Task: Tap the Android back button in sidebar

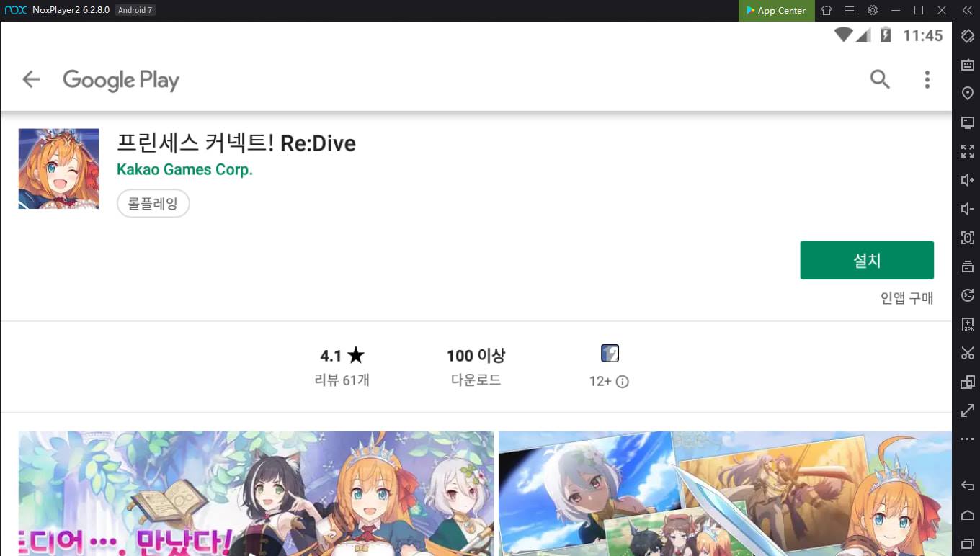Action: point(968,486)
